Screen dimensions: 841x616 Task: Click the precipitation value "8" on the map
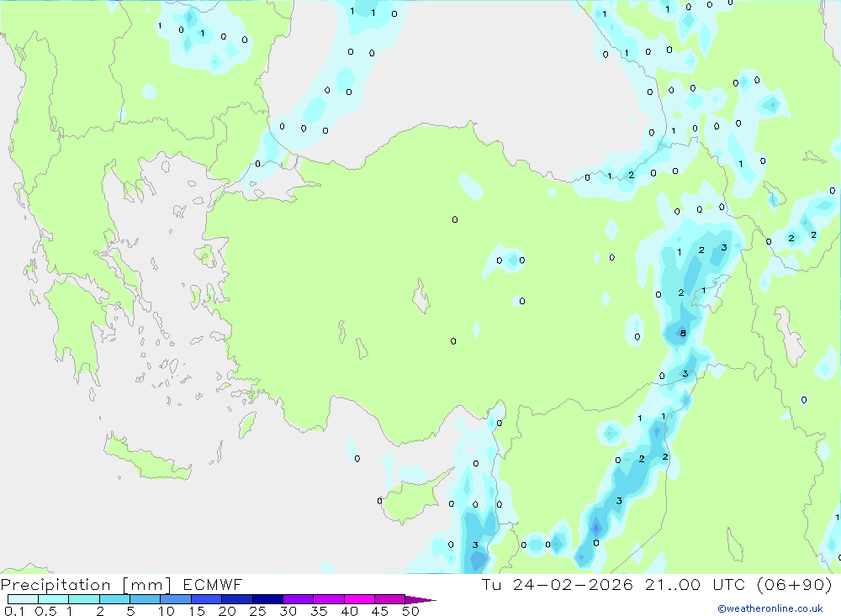683,333
